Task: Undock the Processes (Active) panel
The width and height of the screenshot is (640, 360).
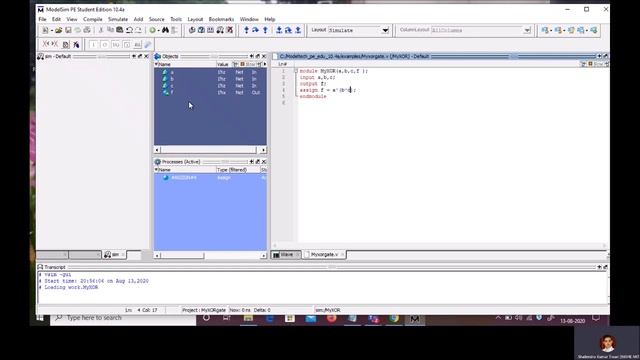Action: (258, 162)
